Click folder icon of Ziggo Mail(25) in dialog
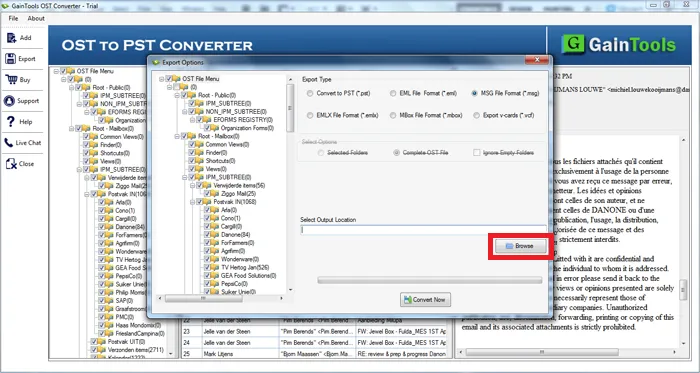This screenshot has height=373, width=700. (215, 194)
